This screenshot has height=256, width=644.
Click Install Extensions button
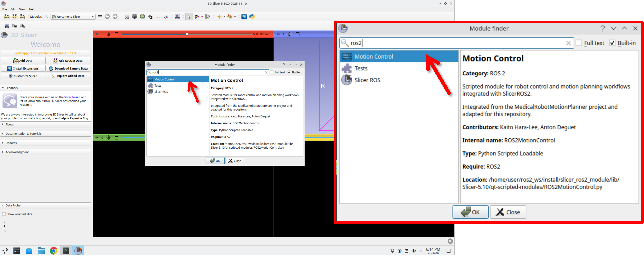pyautogui.click(x=23, y=68)
